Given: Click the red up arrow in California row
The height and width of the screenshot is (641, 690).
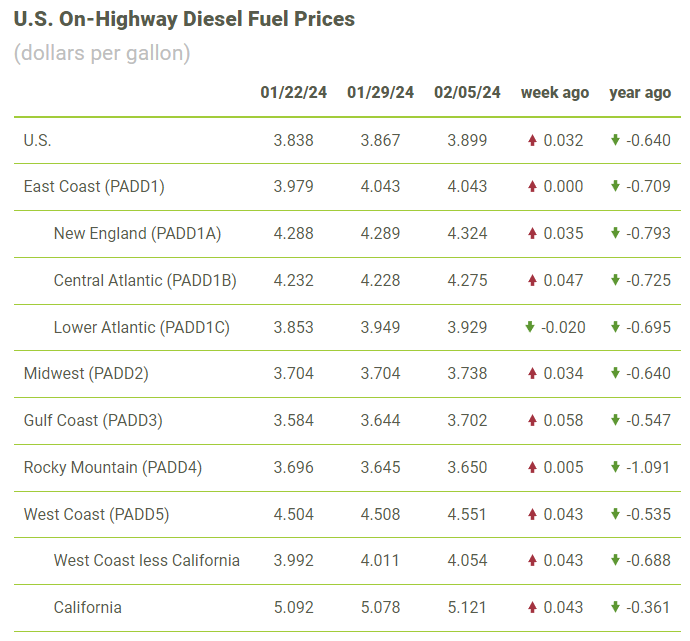Looking at the screenshot, I should coord(532,607).
